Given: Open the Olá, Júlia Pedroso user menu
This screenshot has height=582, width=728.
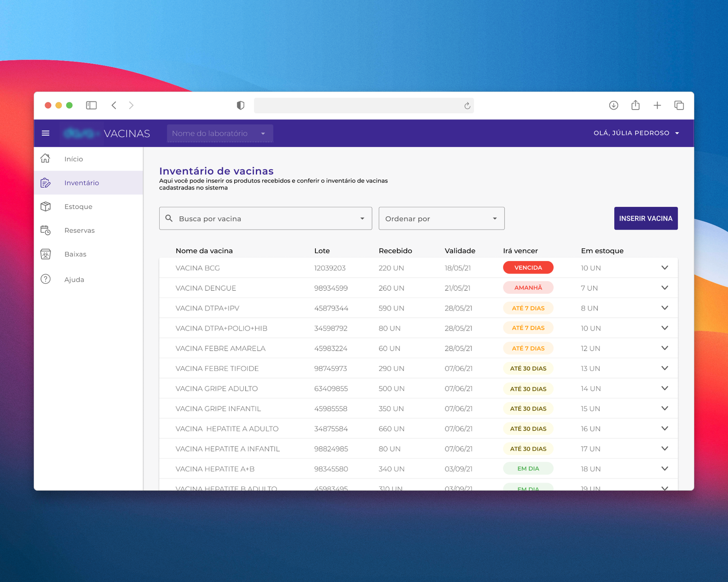Looking at the screenshot, I should coord(636,133).
